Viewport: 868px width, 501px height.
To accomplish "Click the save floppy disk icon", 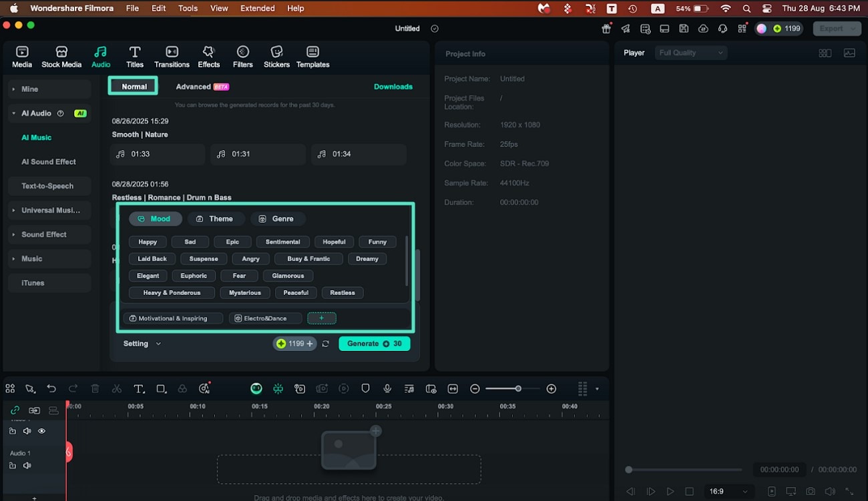I will click(x=684, y=29).
